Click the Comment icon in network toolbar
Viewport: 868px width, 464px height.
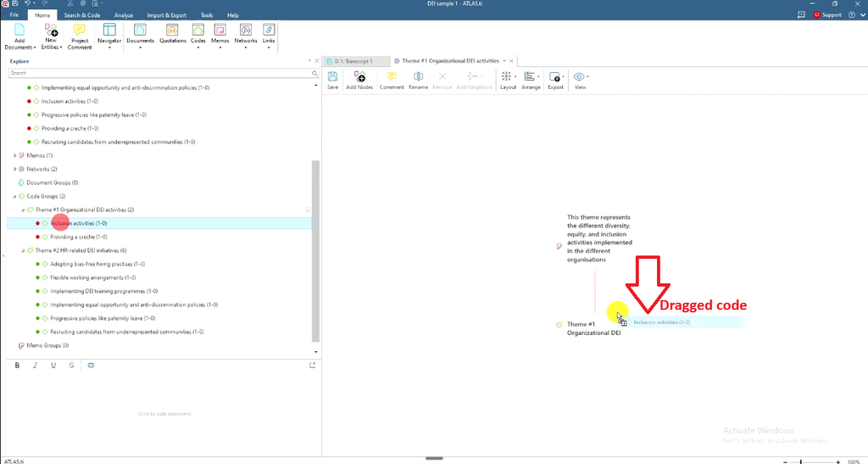pyautogui.click(x=392, y=76)
